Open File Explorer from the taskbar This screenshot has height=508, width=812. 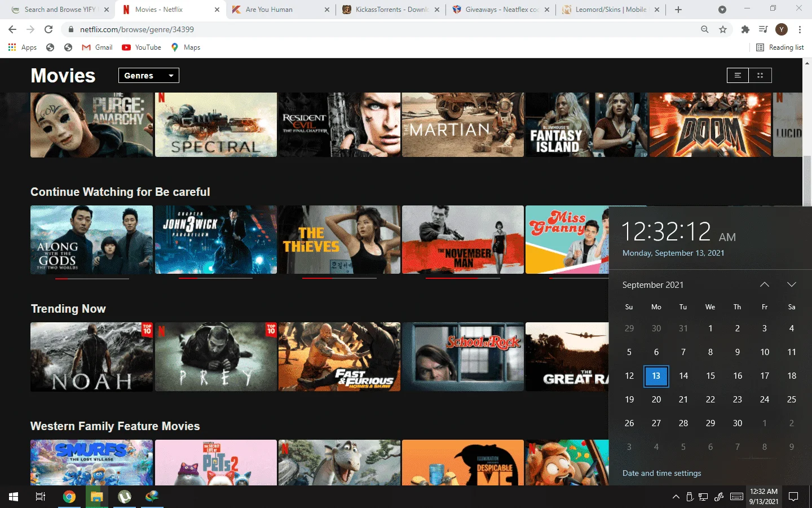tap(97, 497)
